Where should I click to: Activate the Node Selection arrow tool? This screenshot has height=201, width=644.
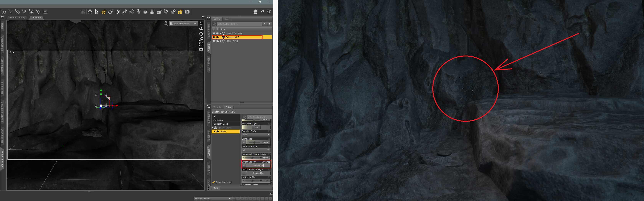(97, 12)
